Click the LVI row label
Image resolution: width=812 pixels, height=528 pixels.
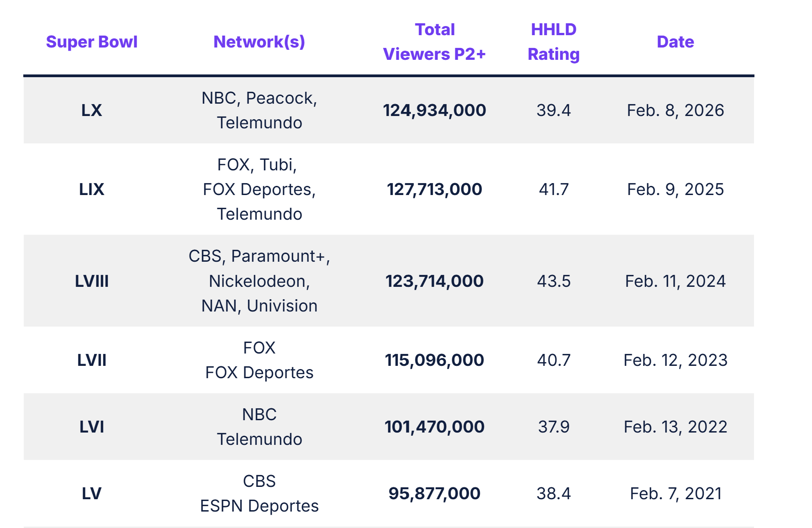91,427
